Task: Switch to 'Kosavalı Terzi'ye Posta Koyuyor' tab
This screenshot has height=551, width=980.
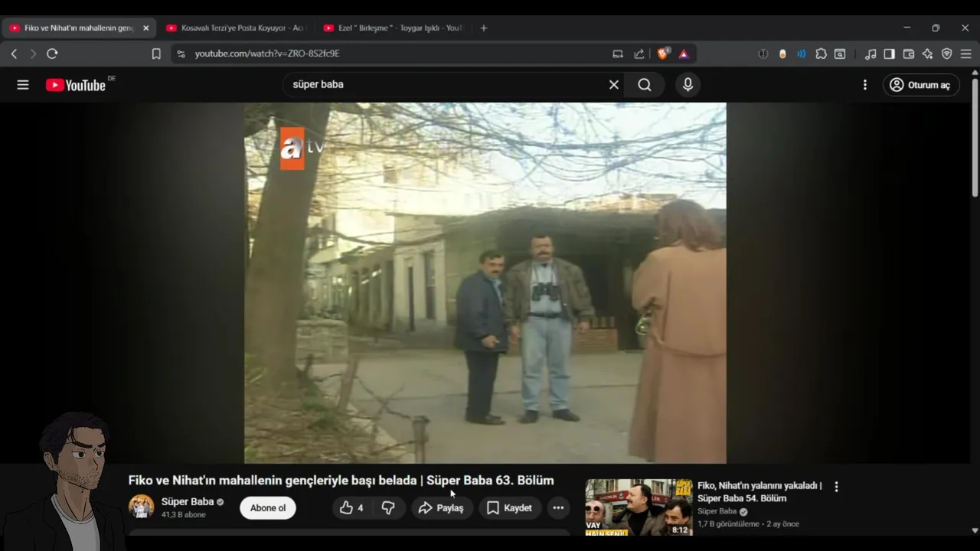Action: pyautogui.click(x=236, y=28)
